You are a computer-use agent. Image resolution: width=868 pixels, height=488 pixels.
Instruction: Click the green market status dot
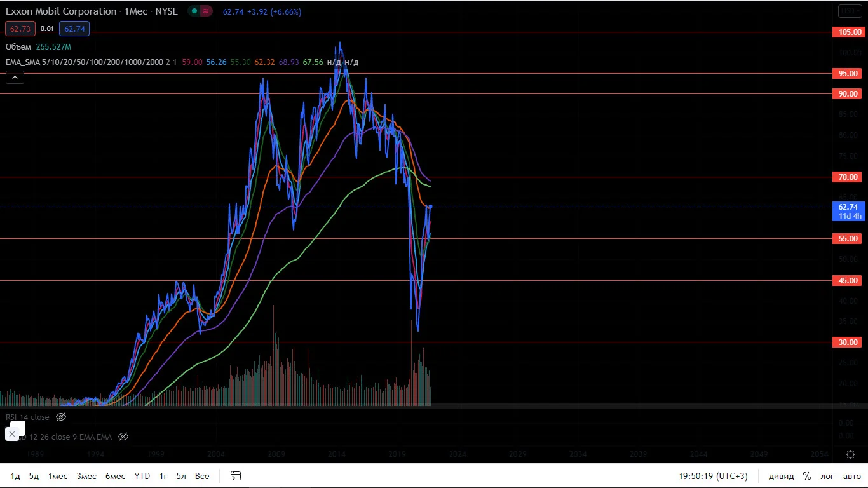point(194,11)
